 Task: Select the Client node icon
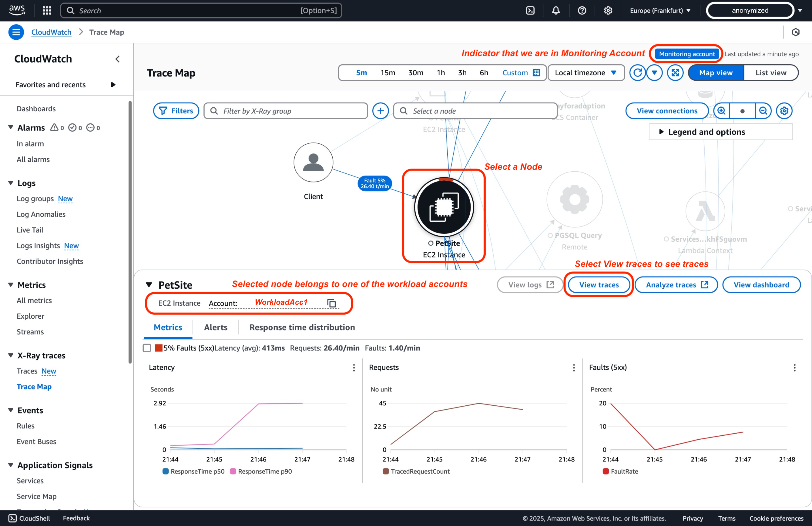point(313,162)
